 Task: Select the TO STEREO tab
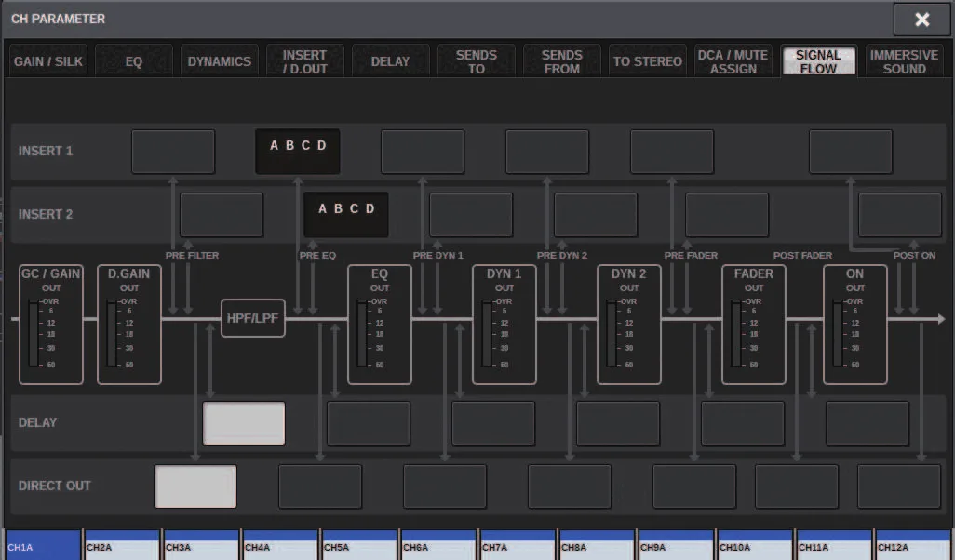click(648, 61)
